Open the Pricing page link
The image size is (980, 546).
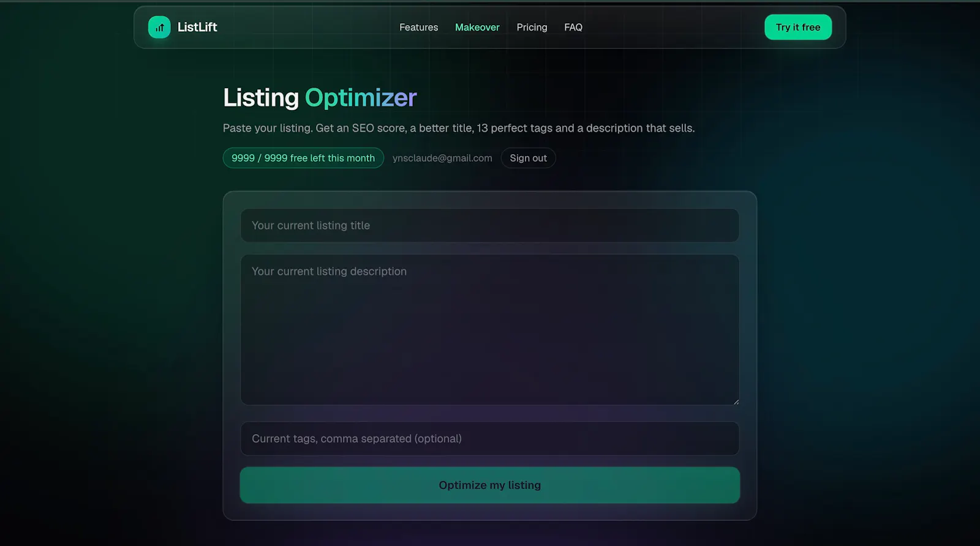tap(532, 28)
